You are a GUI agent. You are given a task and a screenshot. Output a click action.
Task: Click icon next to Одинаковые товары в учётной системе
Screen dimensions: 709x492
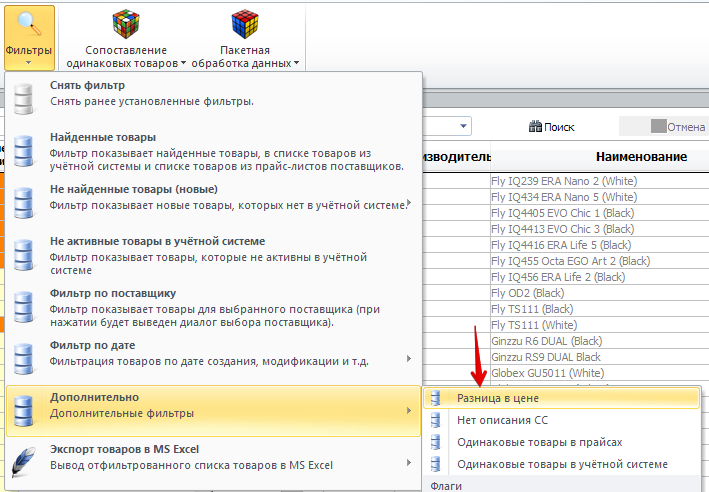[x=435, y=464]
